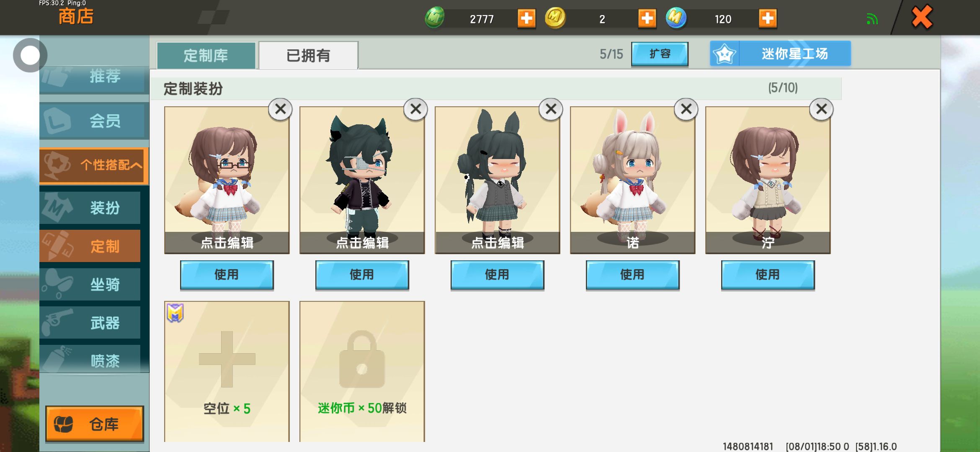Delete the 诺 bunny-ear outfit
980x452 pixels.
click(686, 109)
